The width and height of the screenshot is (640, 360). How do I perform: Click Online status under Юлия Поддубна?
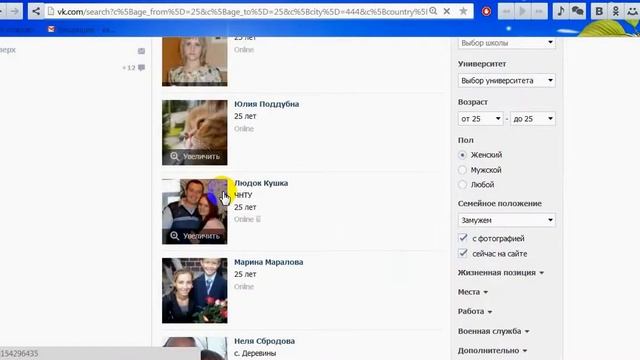point(244,129)
